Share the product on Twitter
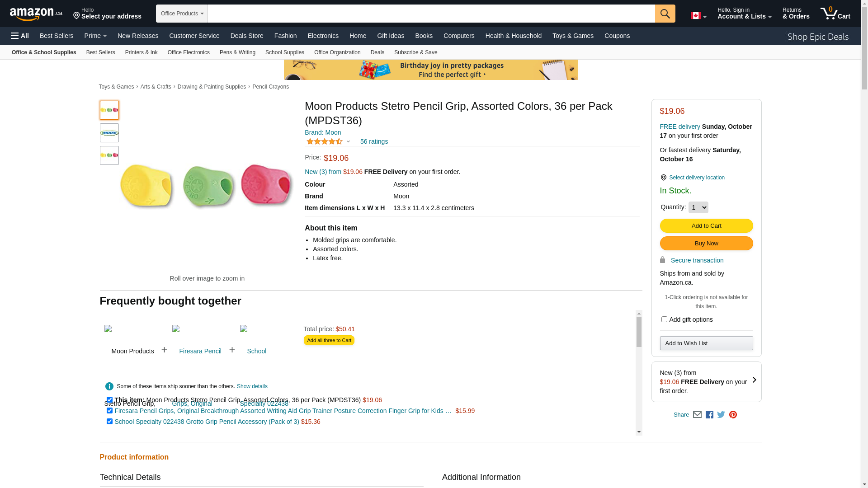Screen dimensions: 868x488 click(x=721, y=415)
